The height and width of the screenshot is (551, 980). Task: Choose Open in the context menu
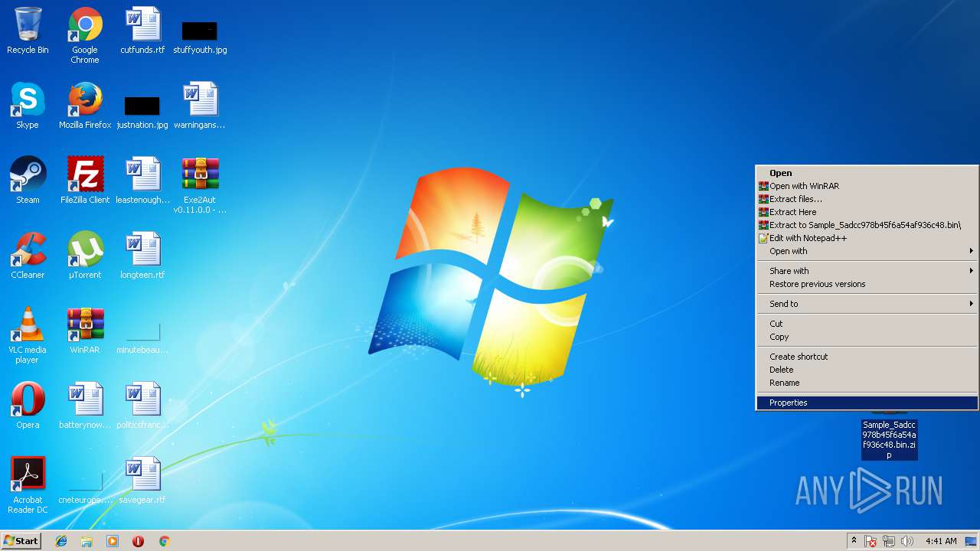pyautogui.click(x=867, y=173)
